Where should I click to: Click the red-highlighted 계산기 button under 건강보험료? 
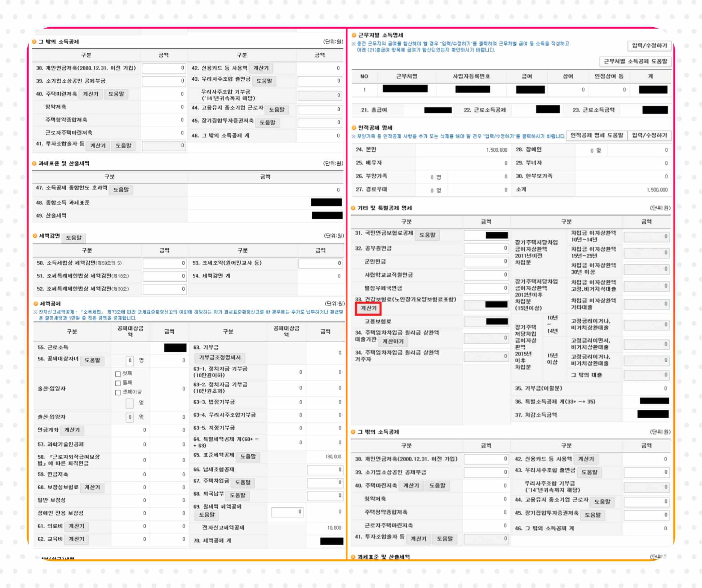click(x=368, y=308)
